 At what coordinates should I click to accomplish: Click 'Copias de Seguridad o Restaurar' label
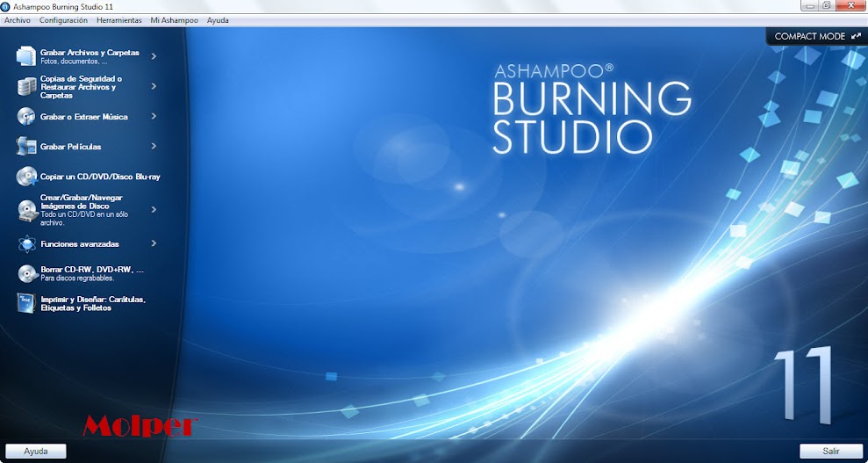(81, 87)
